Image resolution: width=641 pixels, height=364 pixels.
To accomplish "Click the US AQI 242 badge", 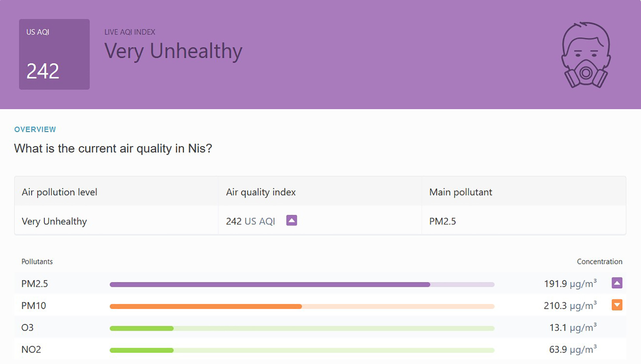I will pyautogui.click(x=54, y=54).
